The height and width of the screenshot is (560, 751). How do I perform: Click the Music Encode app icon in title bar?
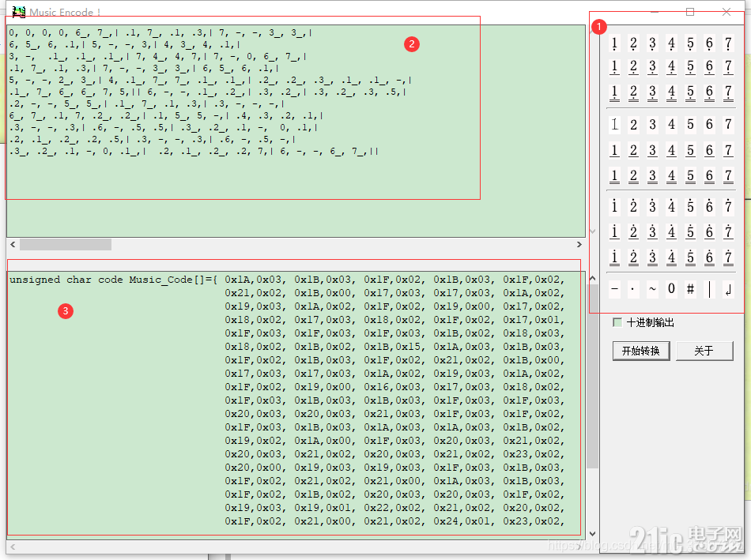pos(19,12)
